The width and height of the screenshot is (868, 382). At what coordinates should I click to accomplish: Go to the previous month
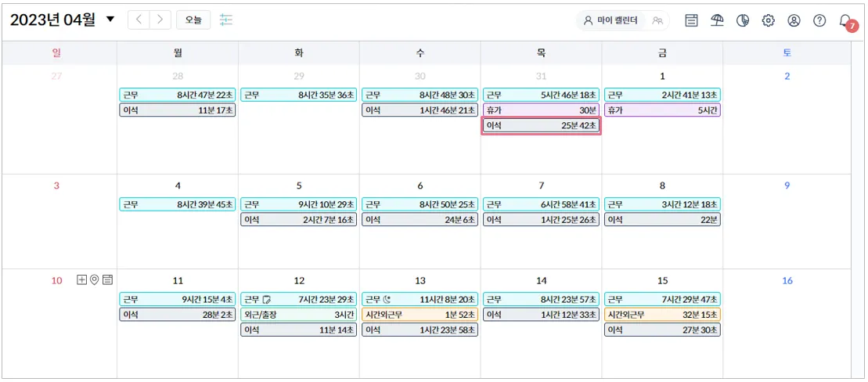(x=139, y=20)
